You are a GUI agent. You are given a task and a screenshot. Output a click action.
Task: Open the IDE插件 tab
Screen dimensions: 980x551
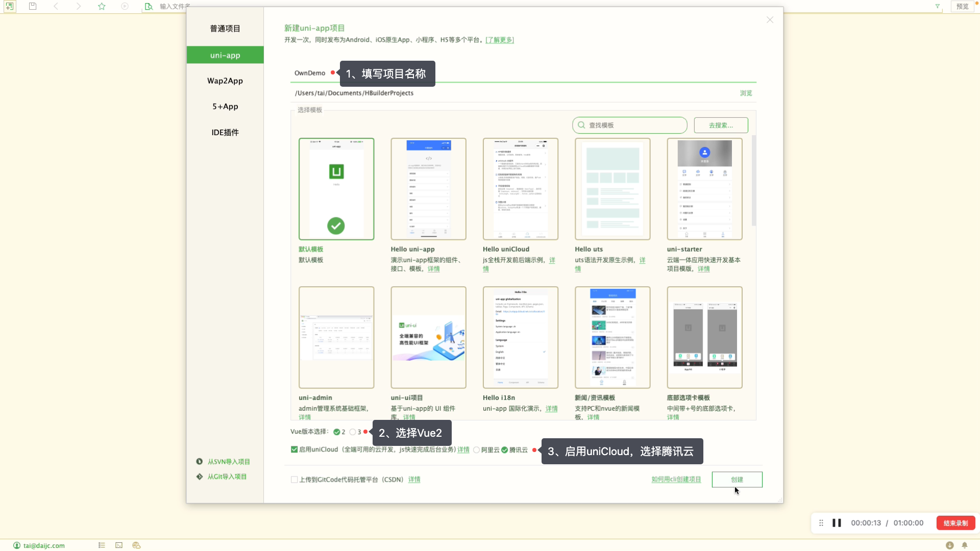coord(225,132)
